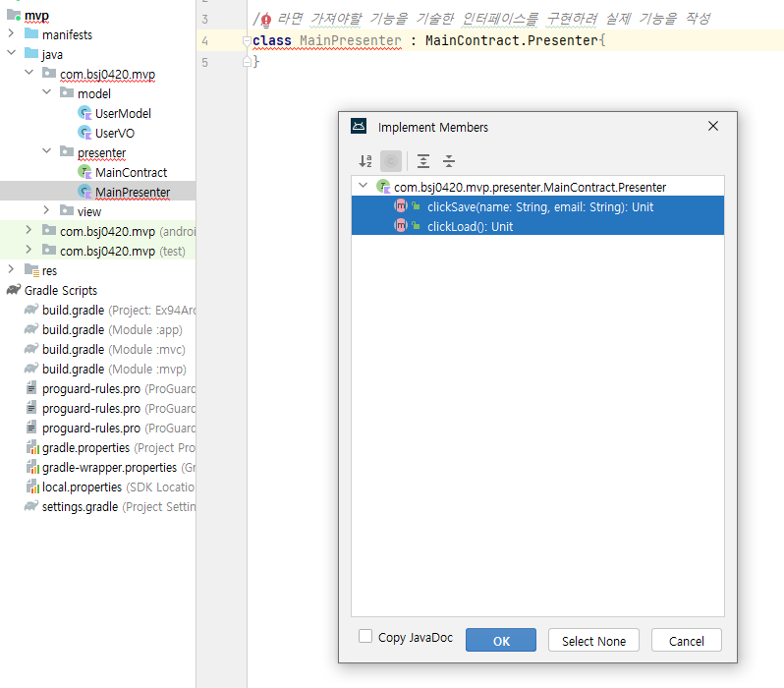Click the Gradle Scripts elephant icon
Image resolution: width=784 pixels, height=688 pixels.
point(14,290)
